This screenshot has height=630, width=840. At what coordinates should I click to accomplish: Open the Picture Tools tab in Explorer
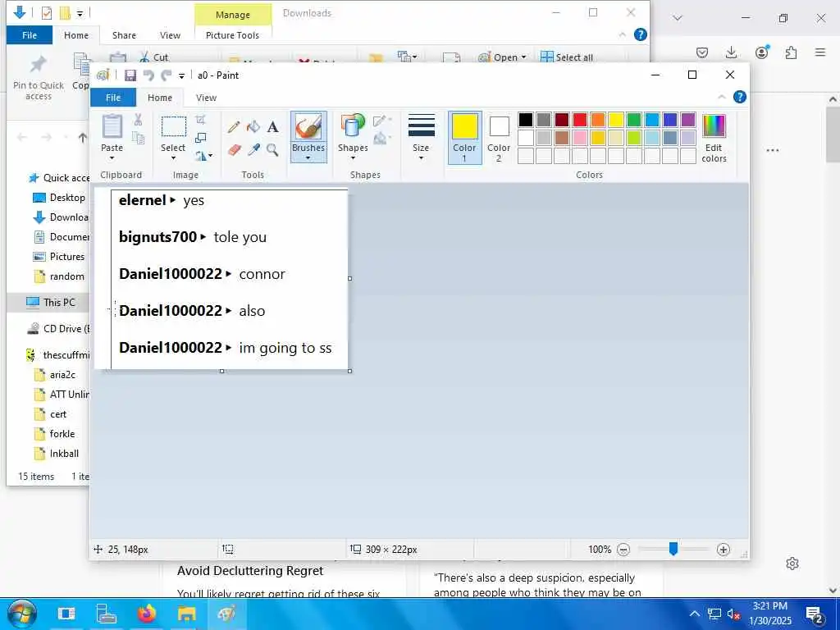(x=232, y=35)
